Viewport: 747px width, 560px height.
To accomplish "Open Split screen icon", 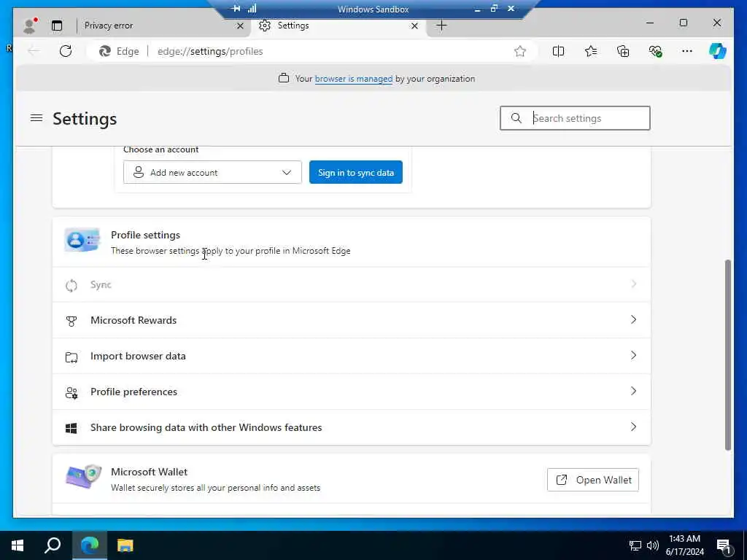I will point(558,51).
